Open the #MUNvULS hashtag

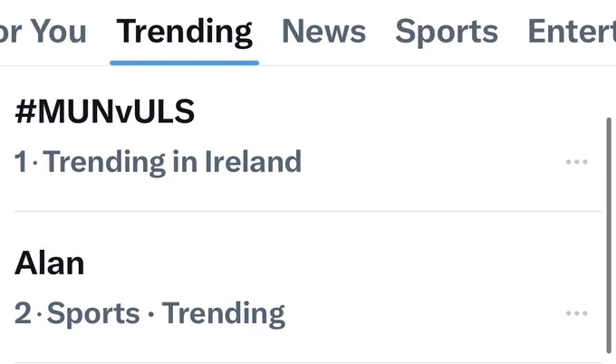coord(104,112)
